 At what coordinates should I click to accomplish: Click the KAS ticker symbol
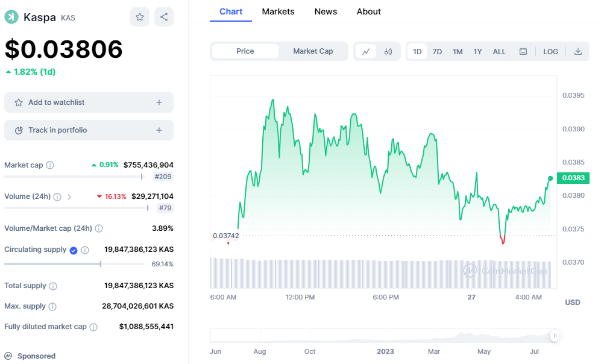pyautogui.click(x=68, y=18)
